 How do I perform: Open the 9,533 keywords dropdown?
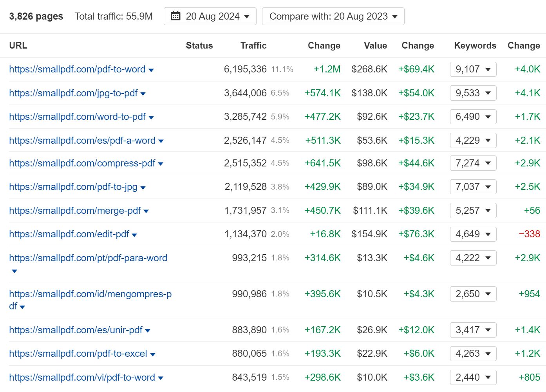pyautogui.click(x=473, y=93)
